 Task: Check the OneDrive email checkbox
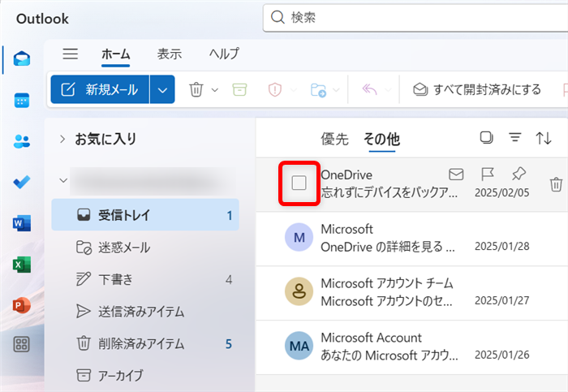point(299,183)
